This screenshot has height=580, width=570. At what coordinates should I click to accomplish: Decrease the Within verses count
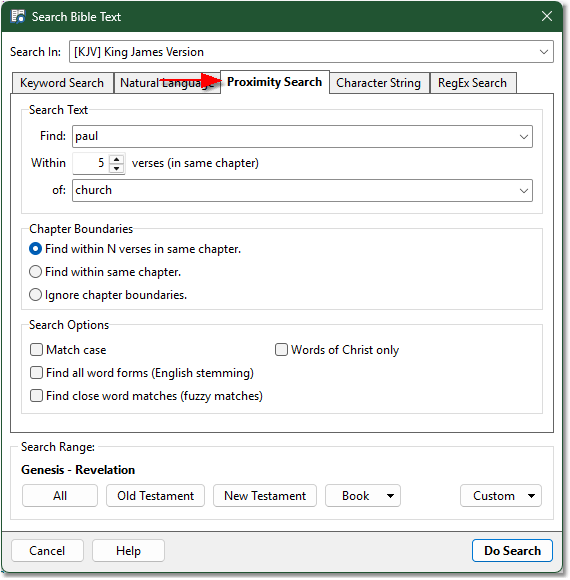tap(117, 168)
